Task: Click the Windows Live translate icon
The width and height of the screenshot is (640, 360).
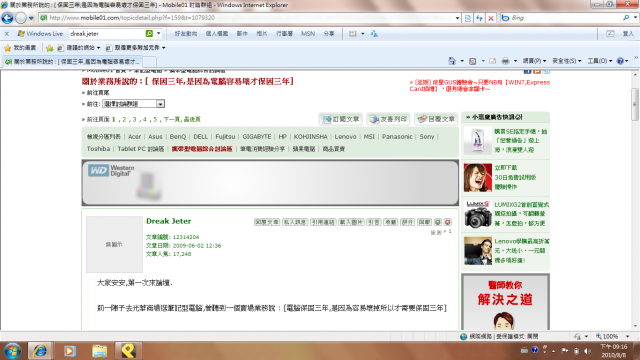Action: (374, 34)
